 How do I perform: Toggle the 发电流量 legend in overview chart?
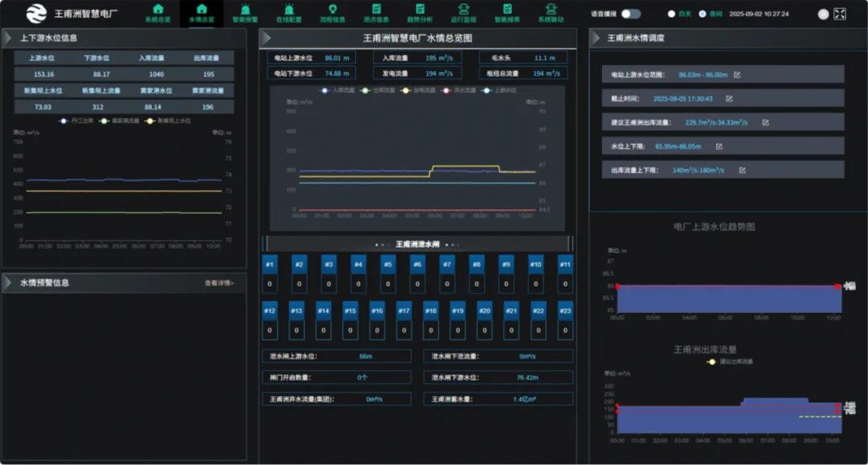[420, 90]
